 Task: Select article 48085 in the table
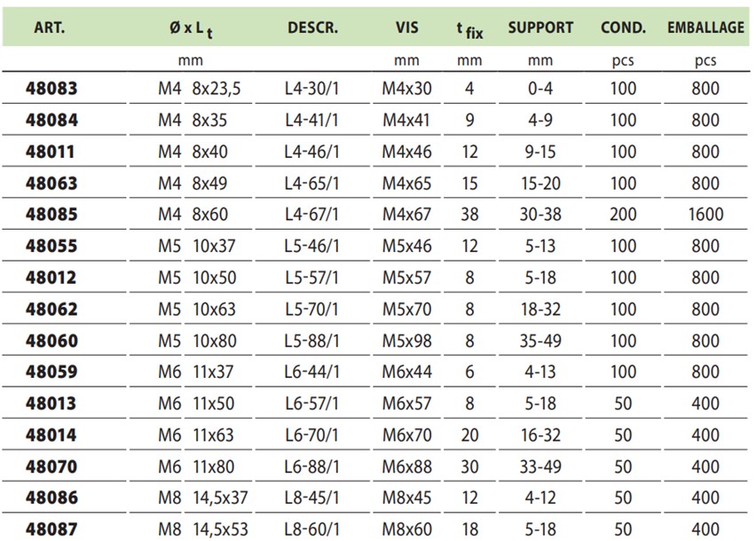click(51, 215)
